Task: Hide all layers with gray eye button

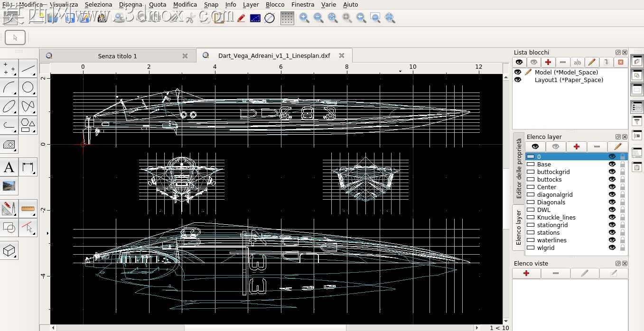Action: pos(556,147)
